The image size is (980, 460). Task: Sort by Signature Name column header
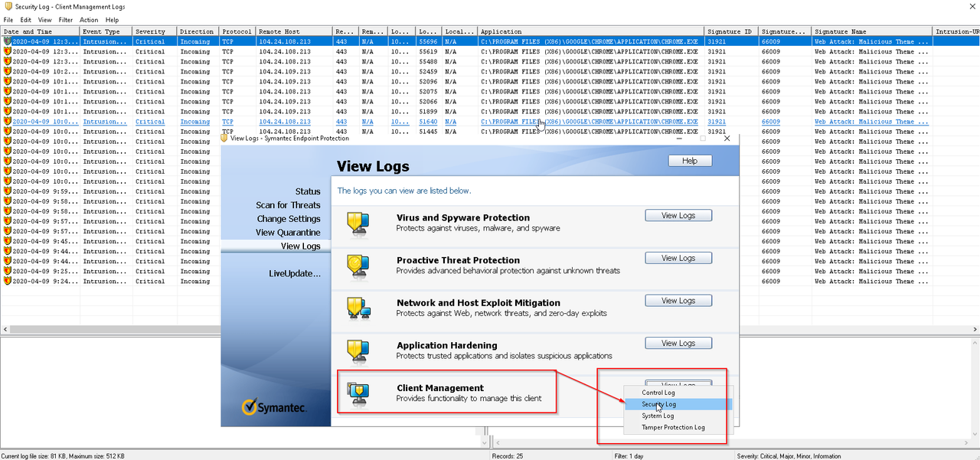tap(872, 31)
